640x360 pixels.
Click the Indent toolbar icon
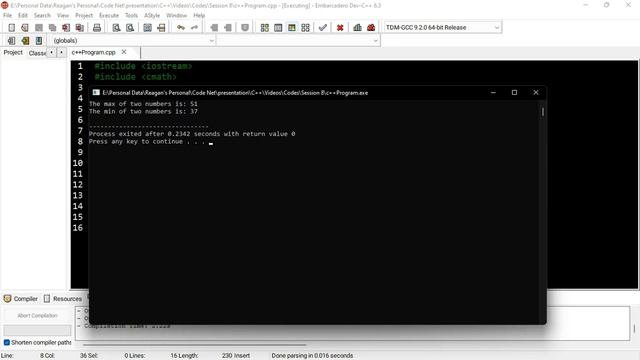pos(214,28)
